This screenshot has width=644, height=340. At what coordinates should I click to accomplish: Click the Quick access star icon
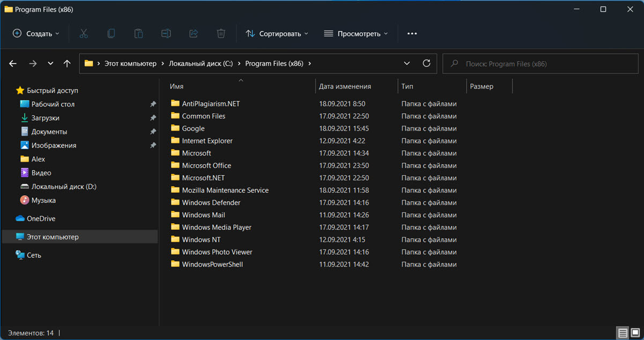point(20,91)
